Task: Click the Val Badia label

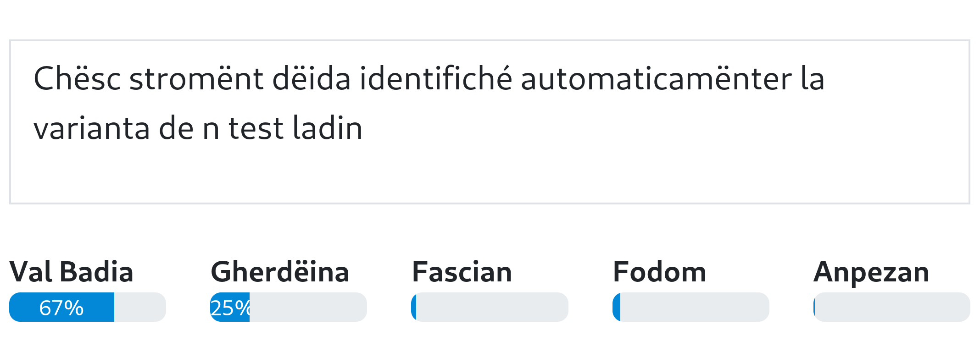Action: [71, 272]
